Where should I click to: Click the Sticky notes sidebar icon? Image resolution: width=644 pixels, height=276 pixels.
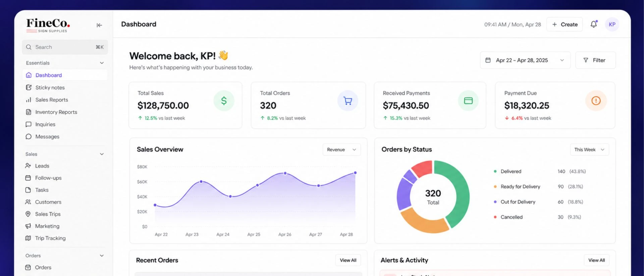(29, 87)
